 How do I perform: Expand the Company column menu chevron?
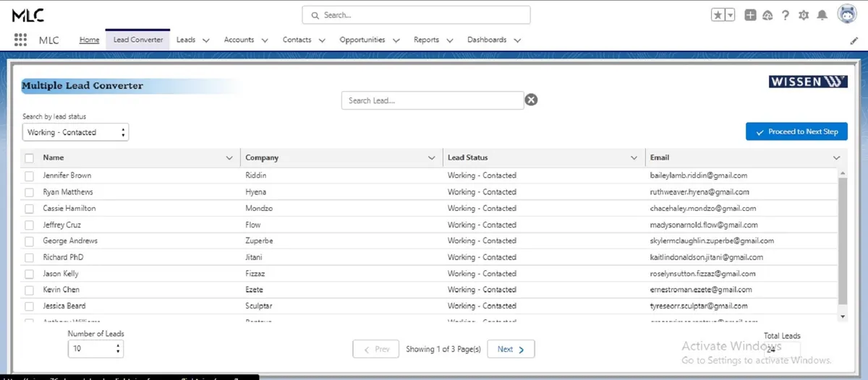(x=433, y=157)
